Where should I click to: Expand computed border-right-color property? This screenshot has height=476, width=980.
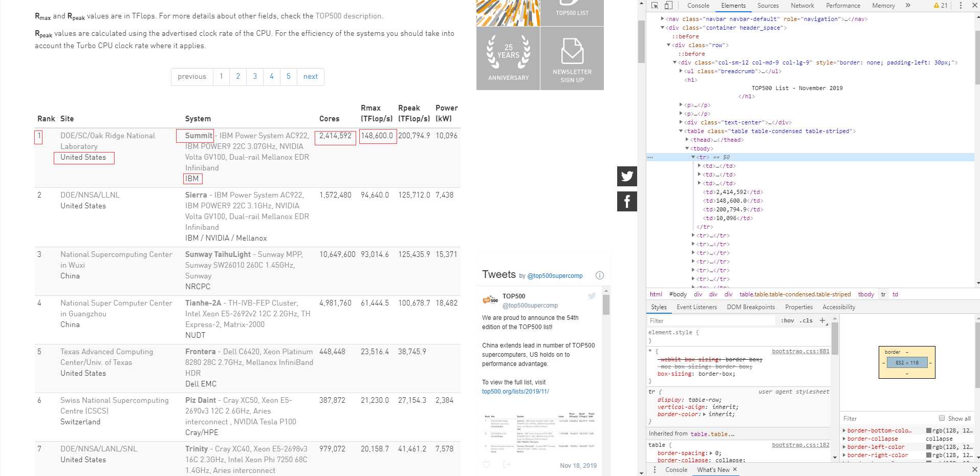click(844, 455)
